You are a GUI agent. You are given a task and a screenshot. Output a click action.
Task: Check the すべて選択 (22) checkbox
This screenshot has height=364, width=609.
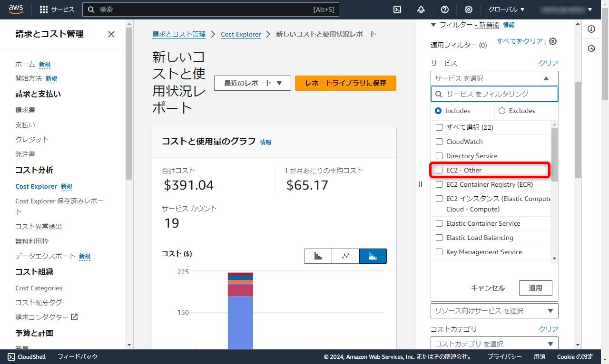tap(439, 127)
